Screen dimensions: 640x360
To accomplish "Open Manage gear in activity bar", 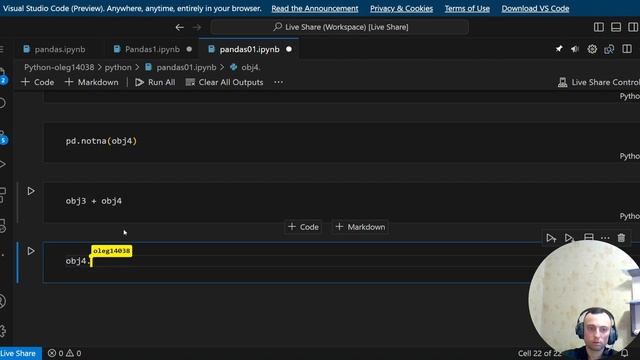I will click(x=2, y=331).
